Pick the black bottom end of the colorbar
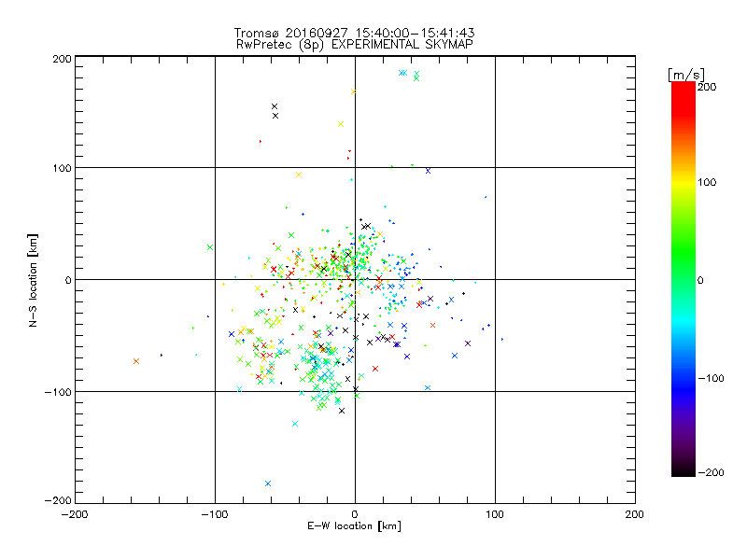Screen dimensions: 747x560 click(684, 471)
